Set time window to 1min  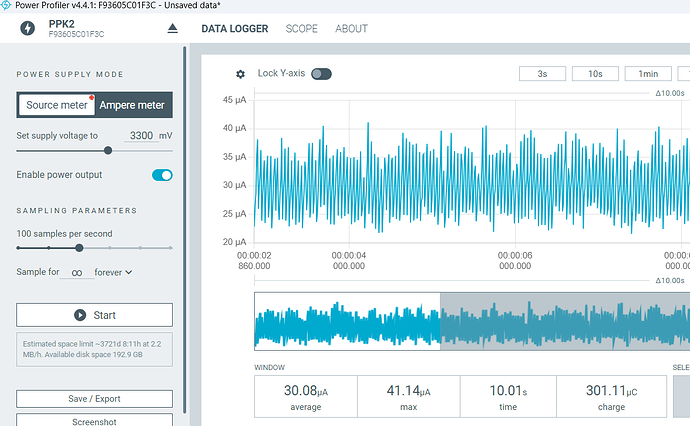click(x=648, y=74)
